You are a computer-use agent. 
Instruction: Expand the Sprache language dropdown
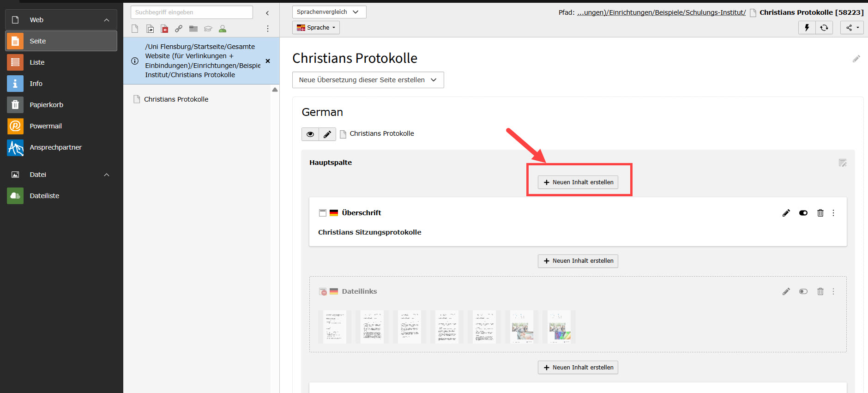pyautogui.click(x=316, y=28)
